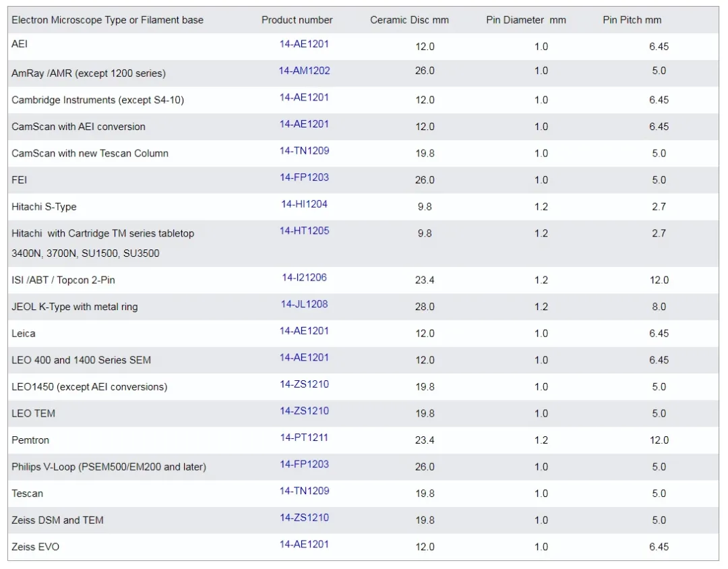Select pin pitch 5.0 in LEO TEM row
728x569 pixels.
(659, 413)
